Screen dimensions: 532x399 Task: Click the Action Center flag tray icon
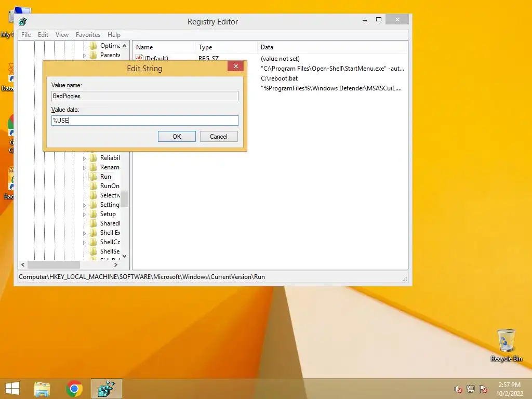(x=483, y=389)
